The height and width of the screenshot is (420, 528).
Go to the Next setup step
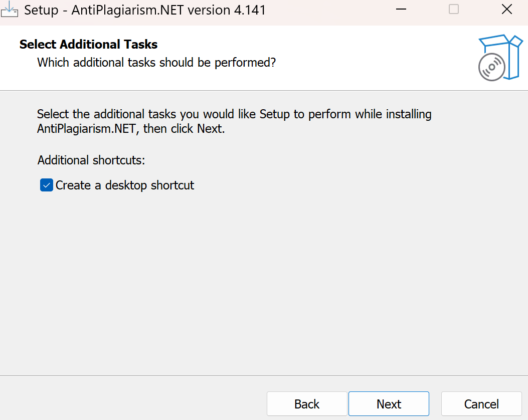click(x=389, y=404)
